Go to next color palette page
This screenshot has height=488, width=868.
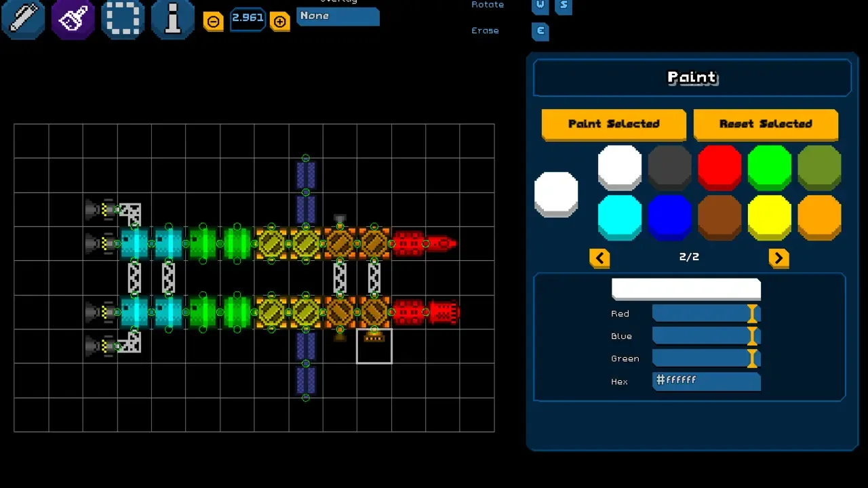(x=778, y=258)
